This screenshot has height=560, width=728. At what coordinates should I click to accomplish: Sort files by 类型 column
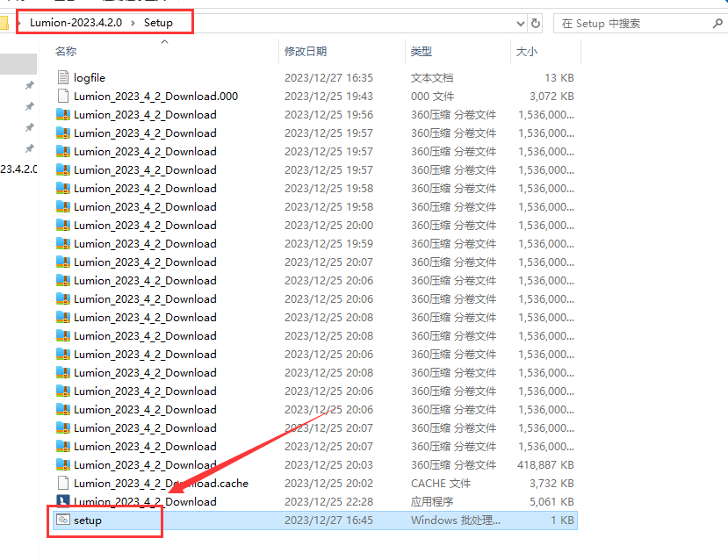(x=422, y=52)
